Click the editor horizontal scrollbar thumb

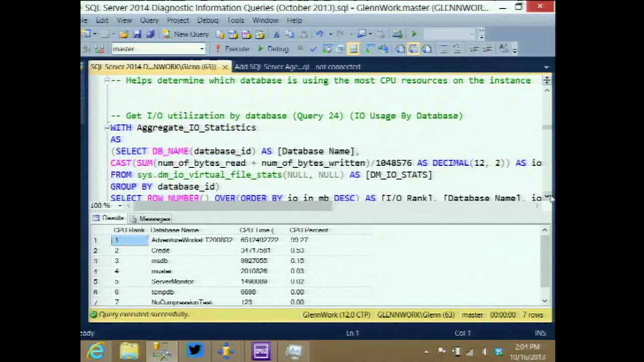[233, 206]
